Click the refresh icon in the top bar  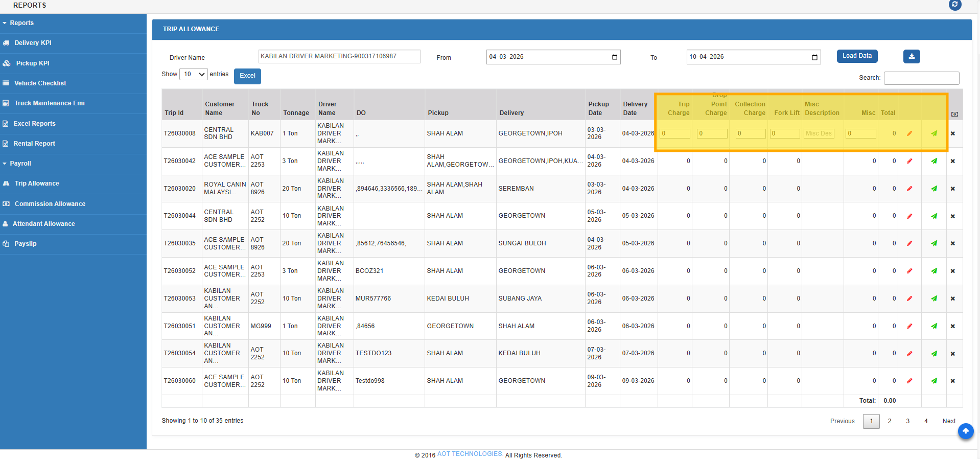point(955,5)
